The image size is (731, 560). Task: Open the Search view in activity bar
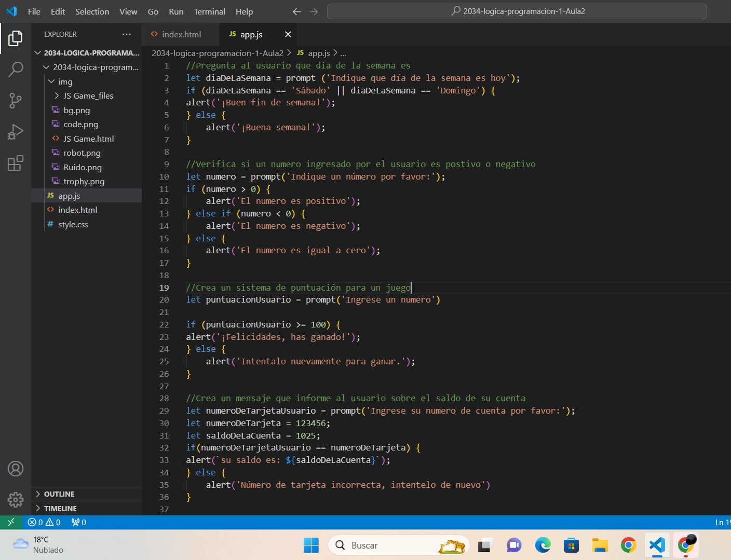click(16, 69)
